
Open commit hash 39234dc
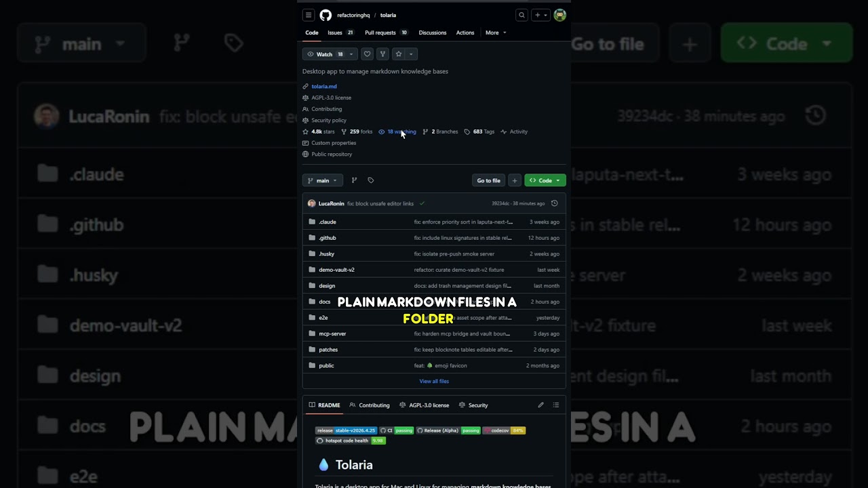pyautogui.click(x=500, y=203)
